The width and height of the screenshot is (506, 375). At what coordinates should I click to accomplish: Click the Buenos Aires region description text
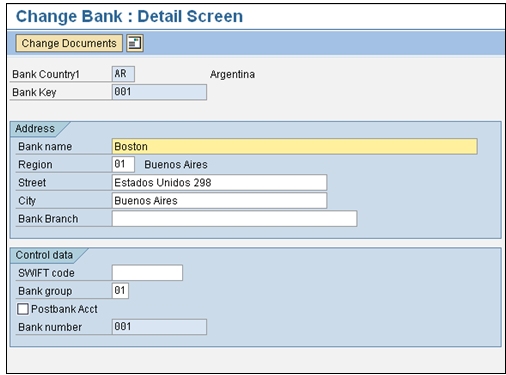click(x=176, y=165)
